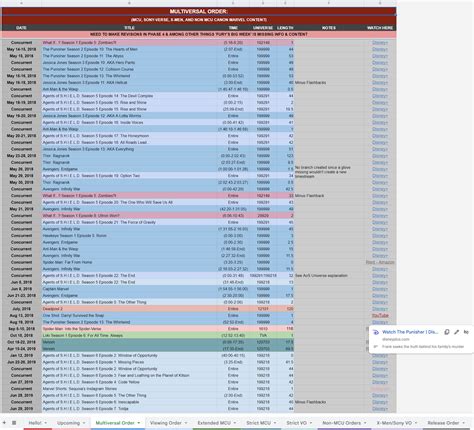The image size is (474, 430).
Task: Select the 'Oct 15, 2018' date cell
Action: 21,335
